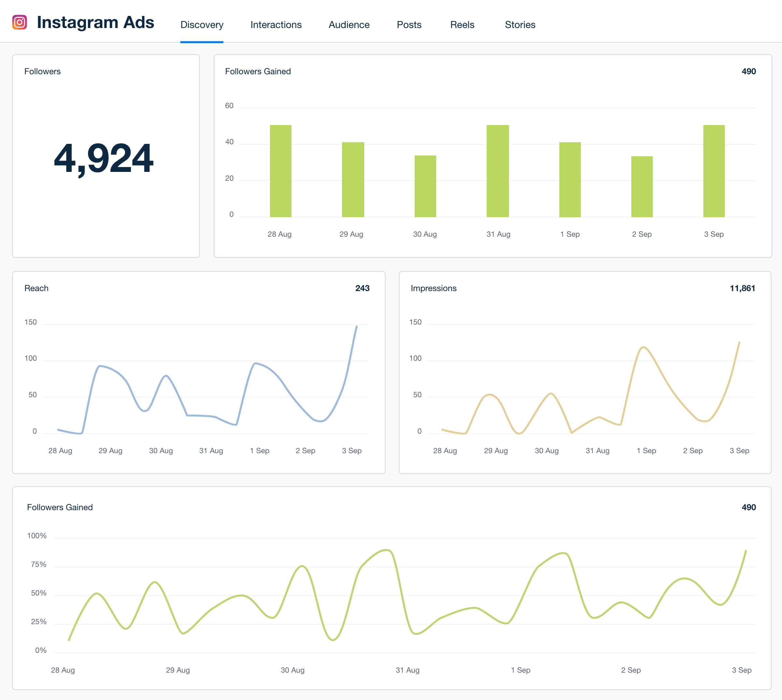Screen dimensions: 782x700
Task: Click the Impressions panel header label
Action: click(434, 288)
